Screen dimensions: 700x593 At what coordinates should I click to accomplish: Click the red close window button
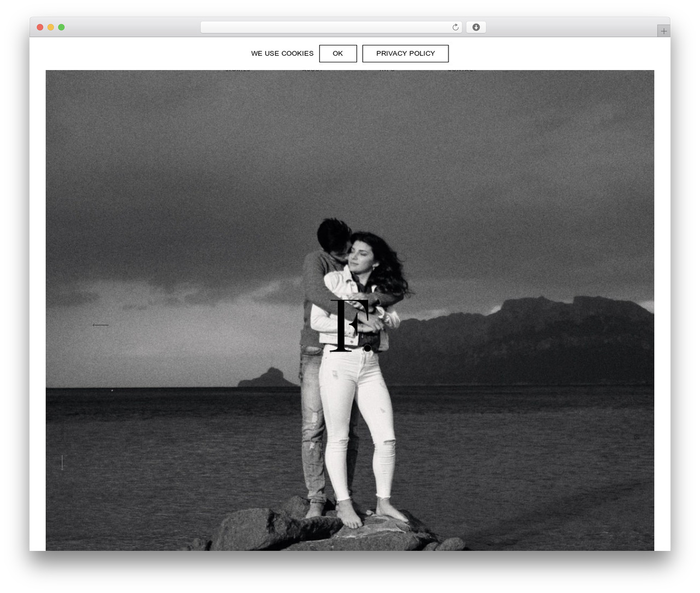[40, 27]
